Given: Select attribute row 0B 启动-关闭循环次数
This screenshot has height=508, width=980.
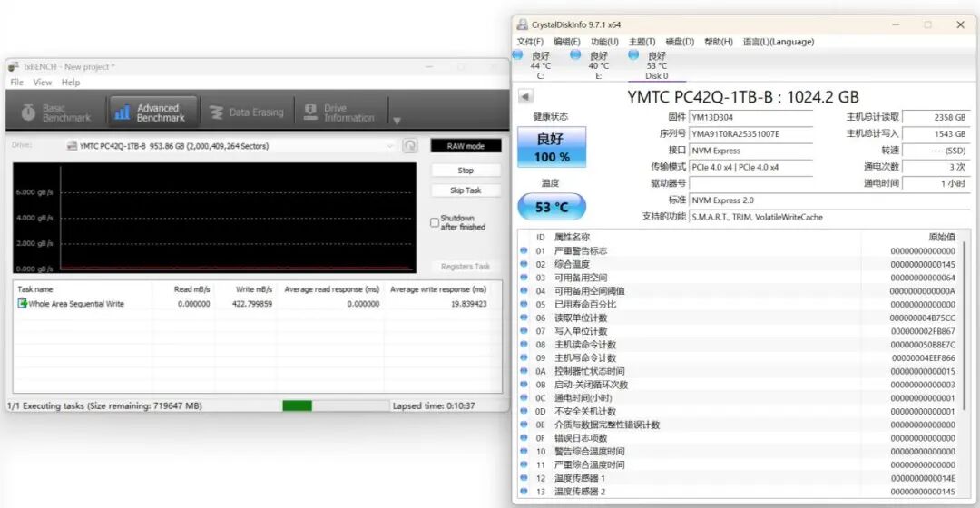Looking at the screenshot, I should pyautogui.click(x=739, y=385).
